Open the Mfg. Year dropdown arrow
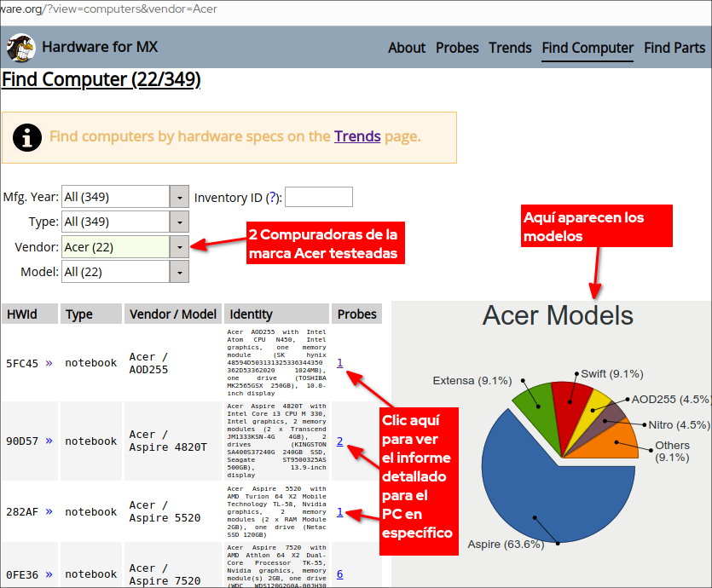This screenshot has height=588, width=712. [179, 197]
